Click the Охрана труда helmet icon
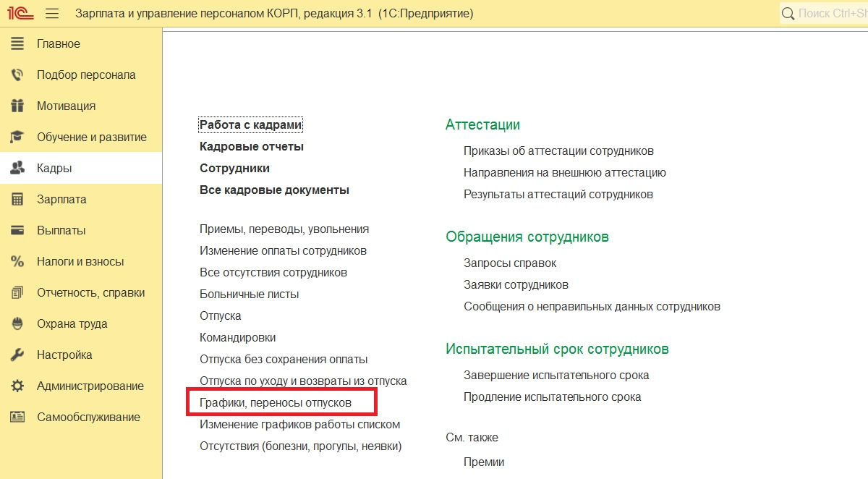The image size is (868, 479). pos(17,324)
